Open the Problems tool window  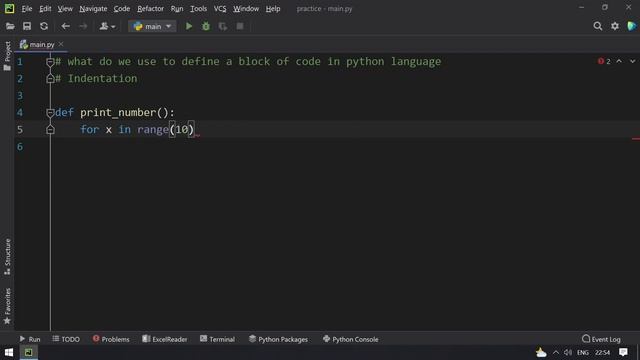pyautogui.click(x=111, y=339)
